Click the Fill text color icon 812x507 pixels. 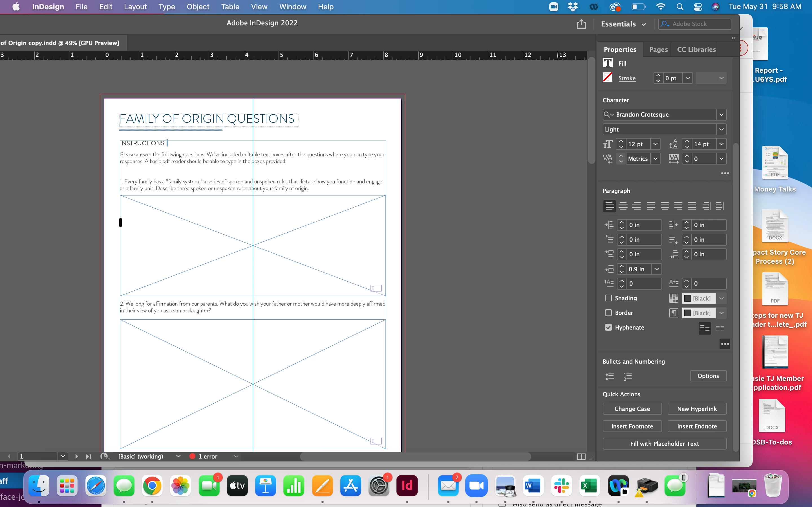point(608,63)
